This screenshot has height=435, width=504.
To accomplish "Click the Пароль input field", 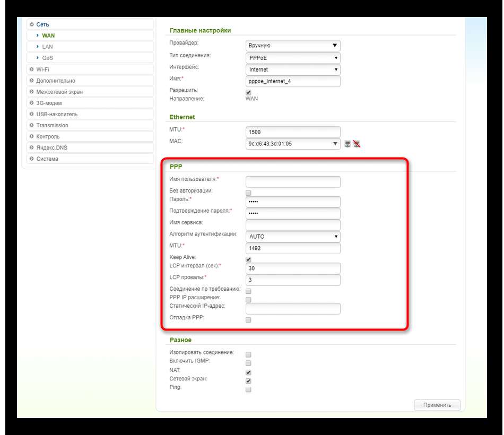I will click(x=293, y=202).
